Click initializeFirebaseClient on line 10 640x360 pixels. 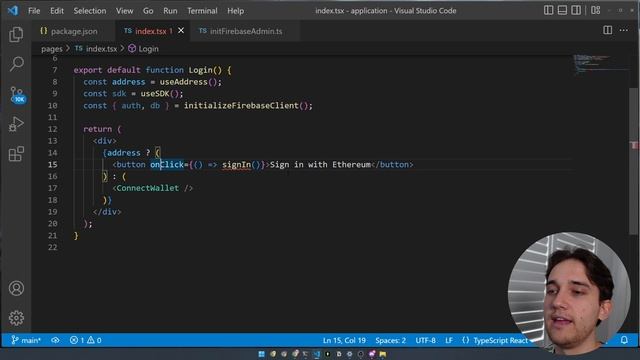point(241,106)
